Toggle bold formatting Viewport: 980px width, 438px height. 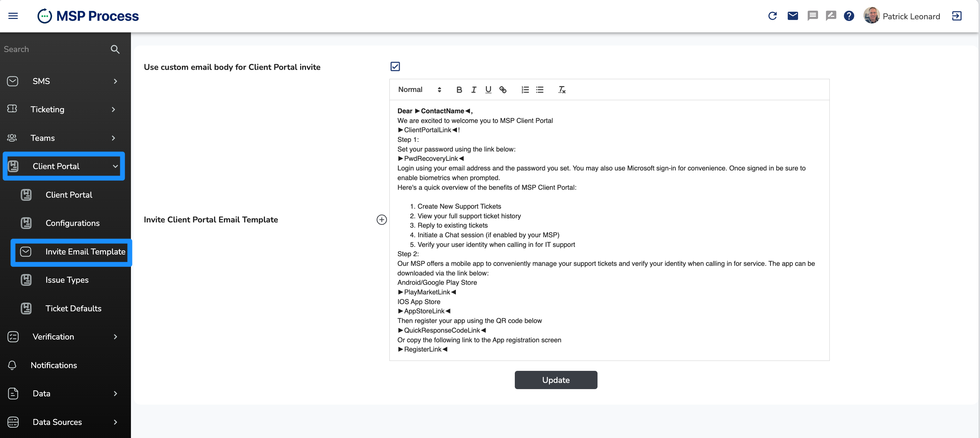pos(459,90)
